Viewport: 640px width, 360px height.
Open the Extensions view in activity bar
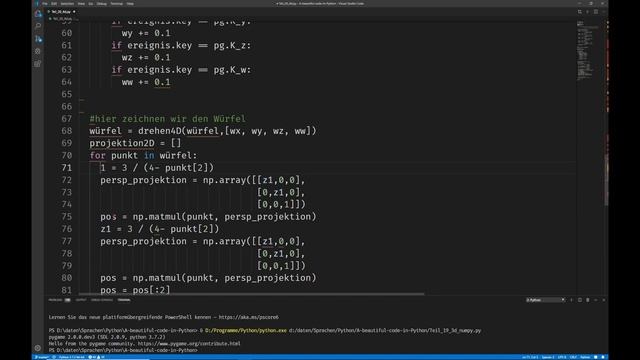click(x=38, y=64)
